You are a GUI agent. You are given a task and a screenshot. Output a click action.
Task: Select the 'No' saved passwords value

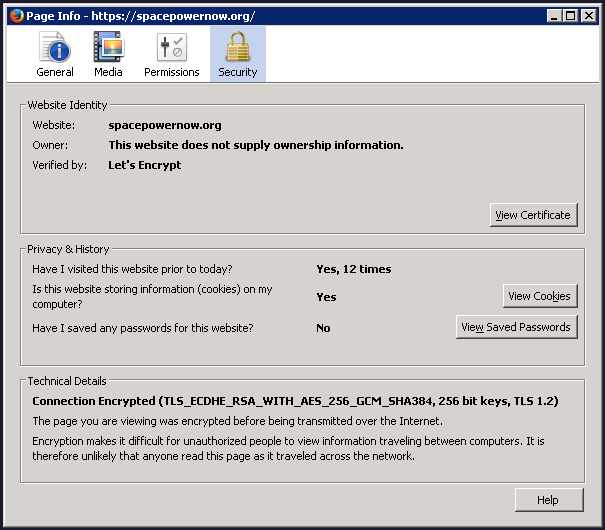323,328
